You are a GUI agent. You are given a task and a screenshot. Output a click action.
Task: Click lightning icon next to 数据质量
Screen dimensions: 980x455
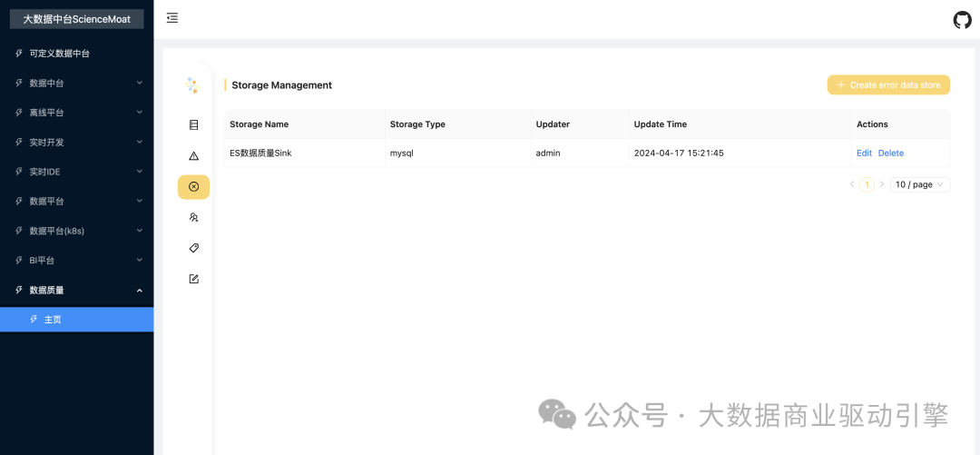[x=19, y=290]
